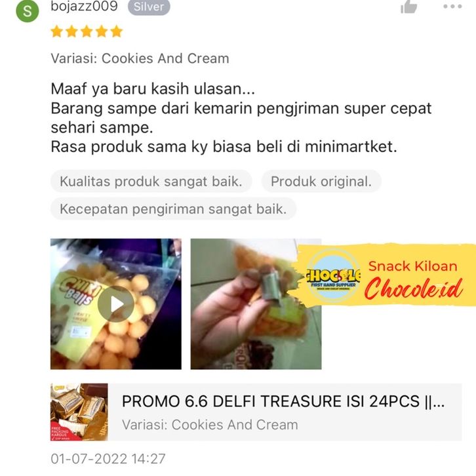Screen dimensions: 476x476
Task: Select the 'Kualitas produk sangat baik.' tag
Action: 151,182
